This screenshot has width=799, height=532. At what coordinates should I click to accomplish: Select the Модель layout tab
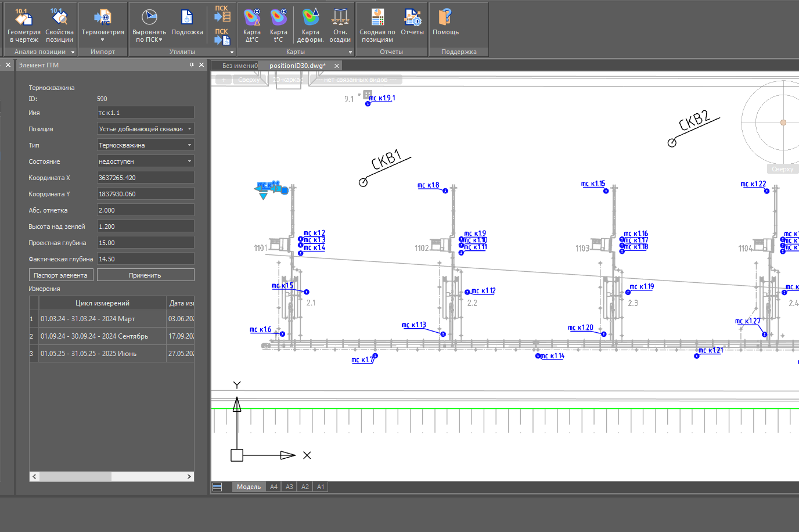[249, 487]
